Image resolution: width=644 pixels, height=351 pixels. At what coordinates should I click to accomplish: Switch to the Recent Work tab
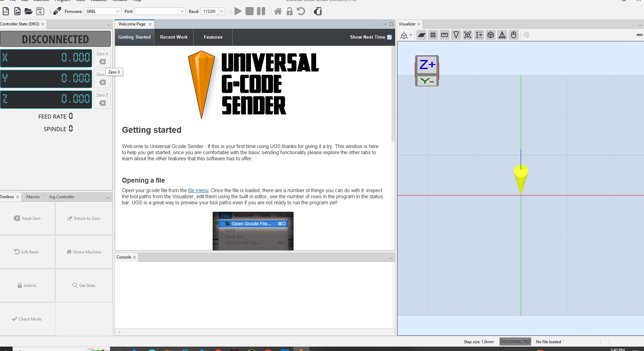pyautogui.click(x=174, y=37)
